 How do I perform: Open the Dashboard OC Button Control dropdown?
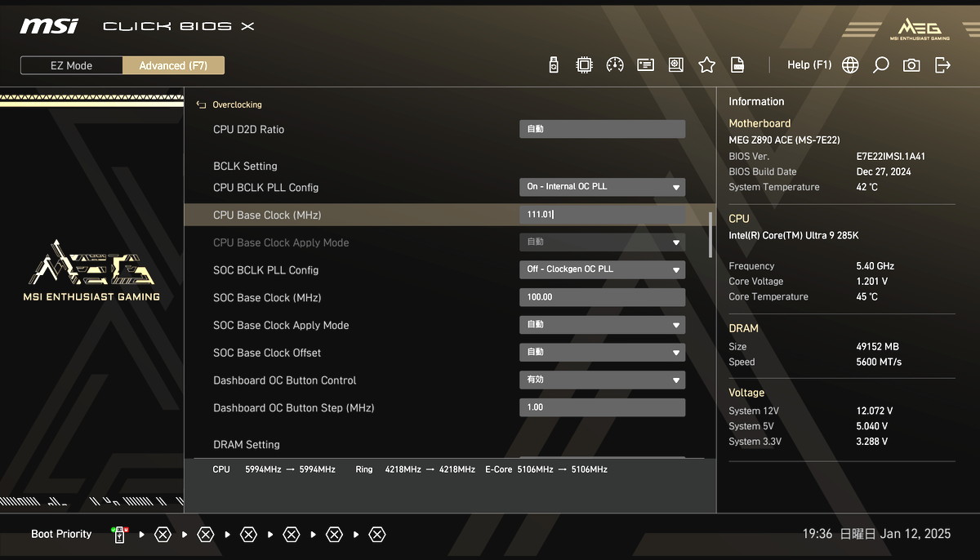602,380
